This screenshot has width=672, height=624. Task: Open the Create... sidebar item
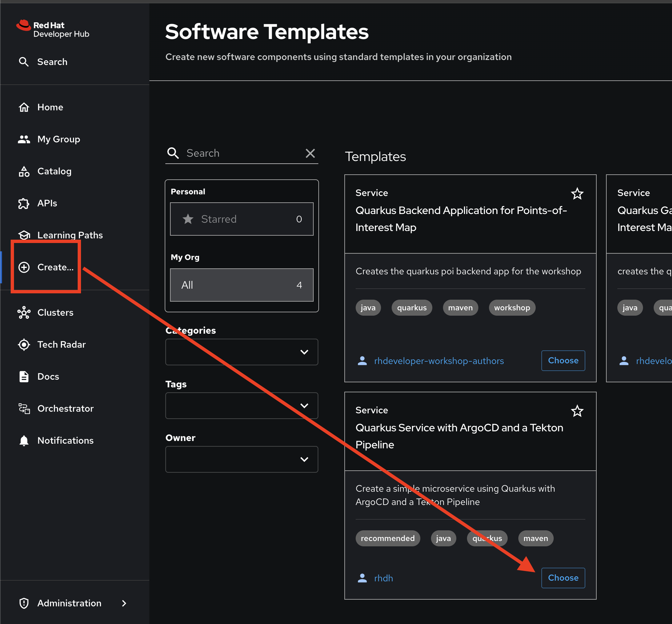coord(55,267)
